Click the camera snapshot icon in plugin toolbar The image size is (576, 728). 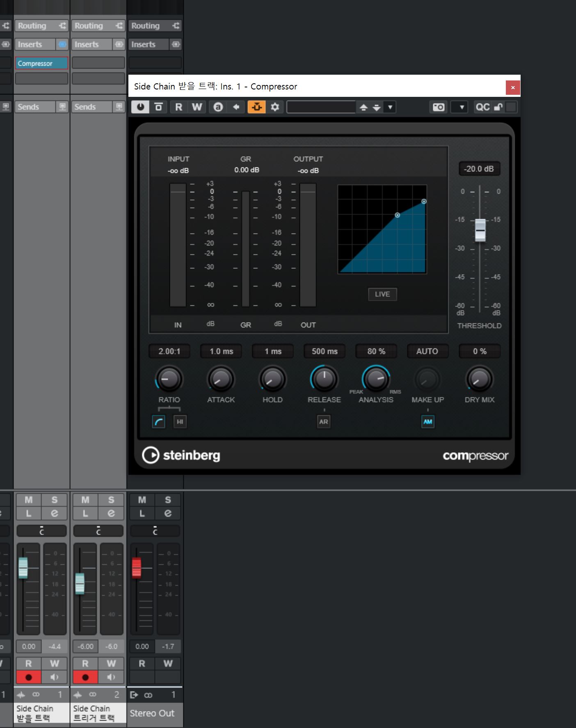click(x=439, y=107)
